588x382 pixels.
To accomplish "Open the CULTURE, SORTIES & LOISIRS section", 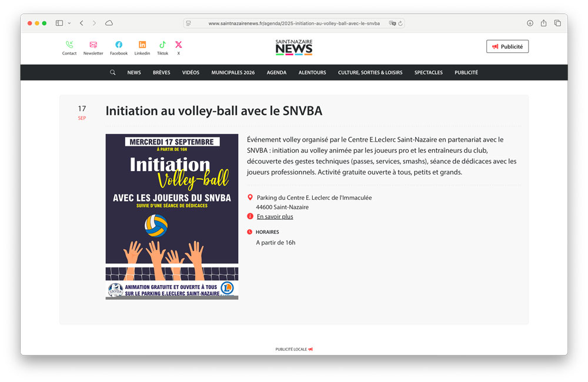I will (x=370, y=72).
